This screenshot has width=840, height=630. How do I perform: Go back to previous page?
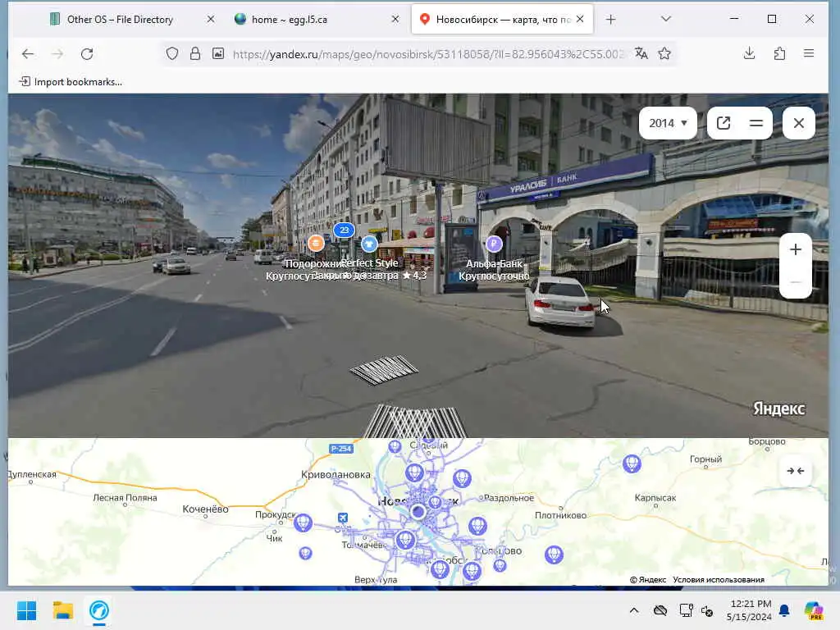(x=28, y=53)
